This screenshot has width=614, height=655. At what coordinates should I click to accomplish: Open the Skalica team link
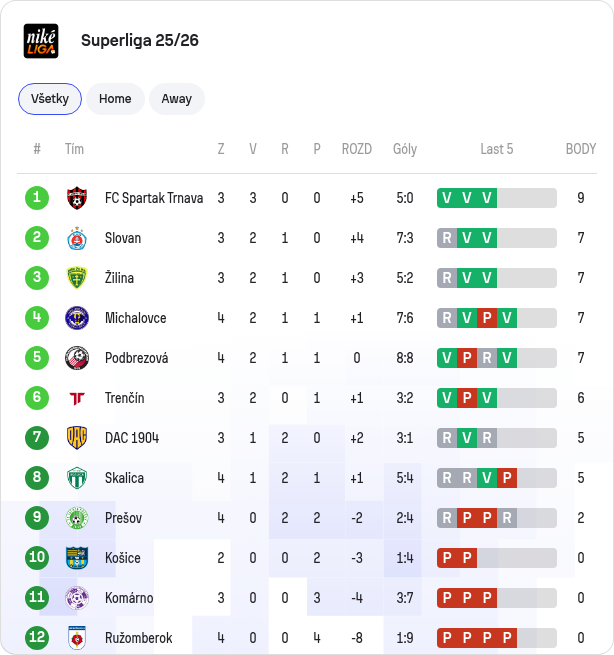point(124,478)
